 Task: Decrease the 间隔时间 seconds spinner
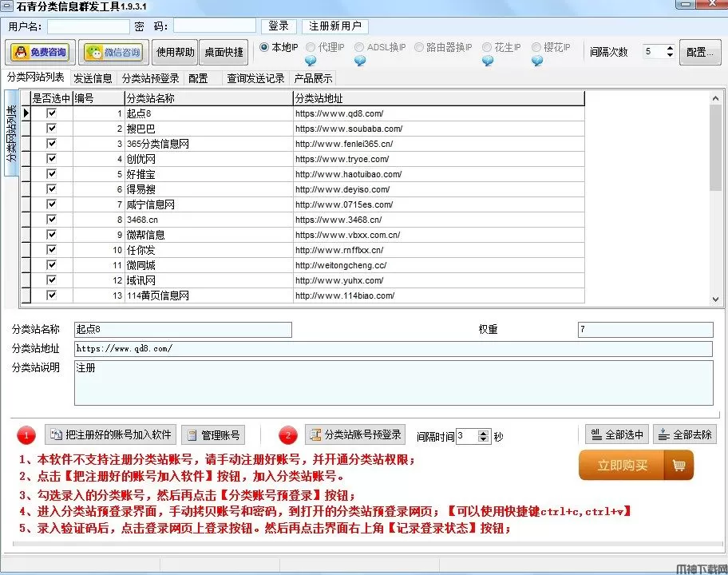(483, 440)
